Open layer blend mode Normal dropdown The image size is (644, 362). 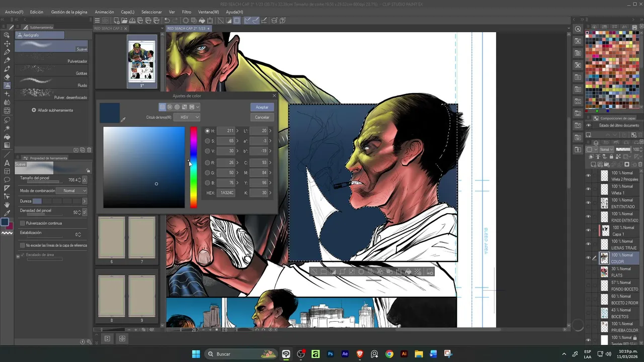click(x=607, y=149)
